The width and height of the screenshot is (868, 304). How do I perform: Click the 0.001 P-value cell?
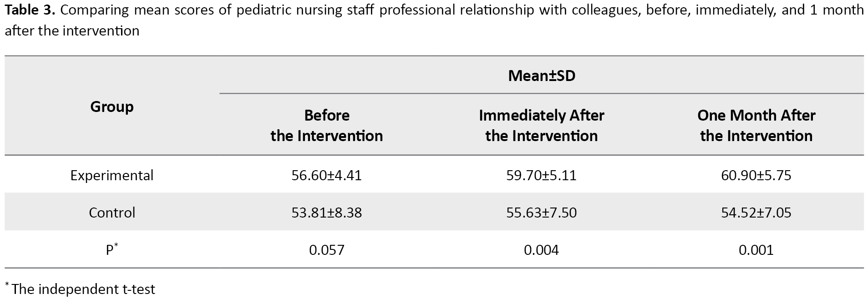tap(756, 250)
